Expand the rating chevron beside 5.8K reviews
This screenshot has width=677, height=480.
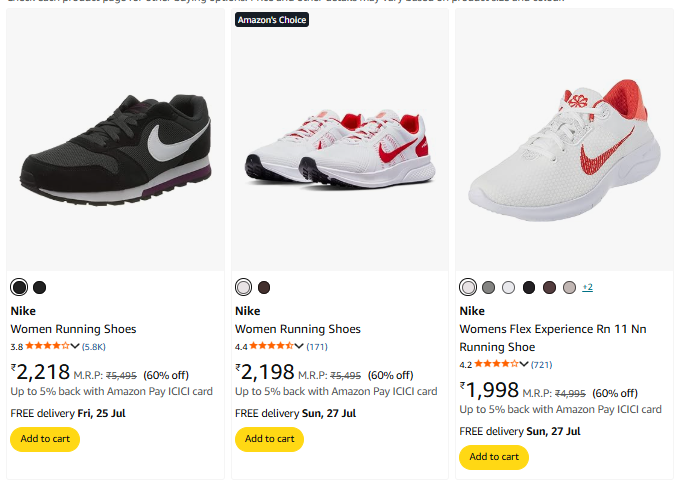[76, 346]
